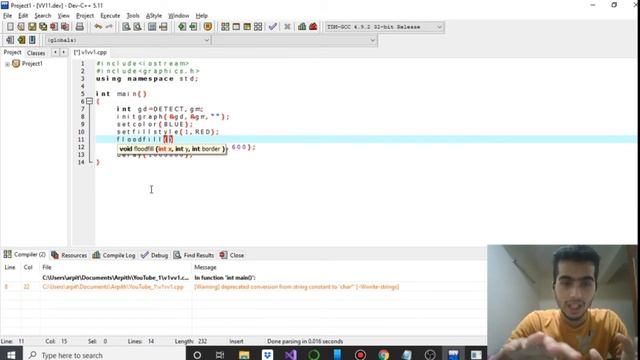The image size is (640, 360).
Task: Open the TDM-GCC compiler set dropdown
Action: (x=384, y=27)
